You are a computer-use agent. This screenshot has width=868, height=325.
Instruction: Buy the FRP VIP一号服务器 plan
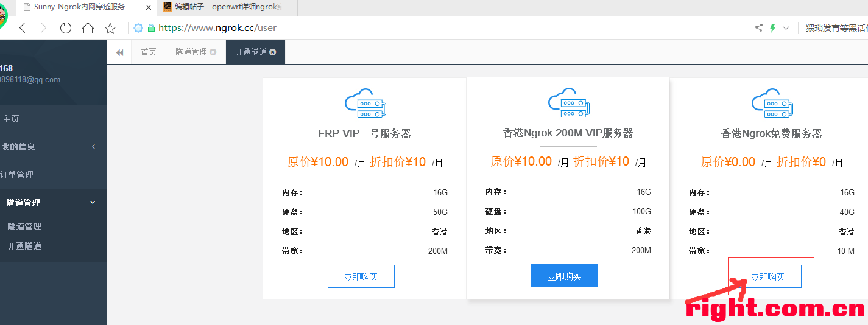coord(361,276)
